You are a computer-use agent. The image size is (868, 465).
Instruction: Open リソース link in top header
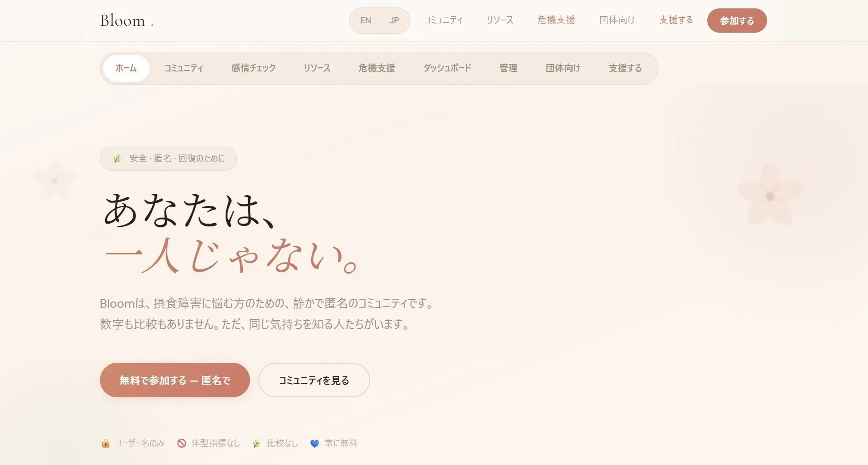[499, 20]
